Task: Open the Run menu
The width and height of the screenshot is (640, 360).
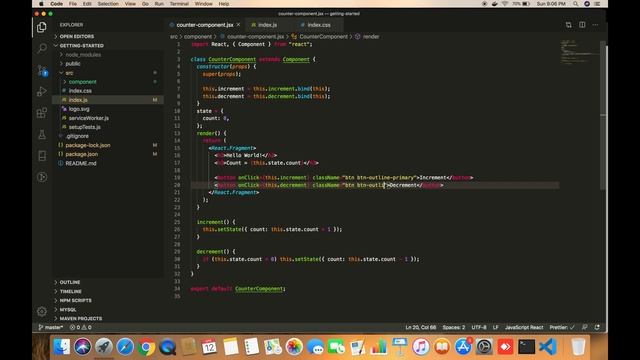Action: click(159, 4)
